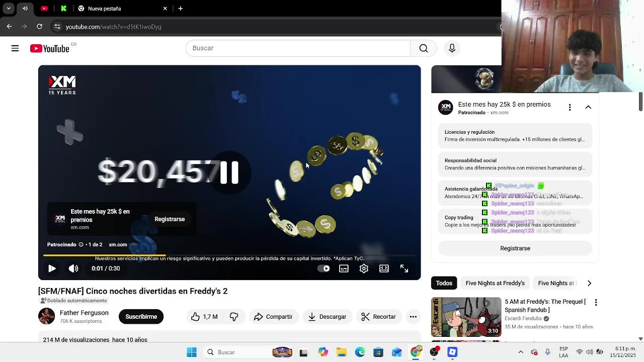Image resolution: width=644 pixels, height=362 pixels.
Task: Open Copilot from the taskbar
Action: click(x=323, y=352)
